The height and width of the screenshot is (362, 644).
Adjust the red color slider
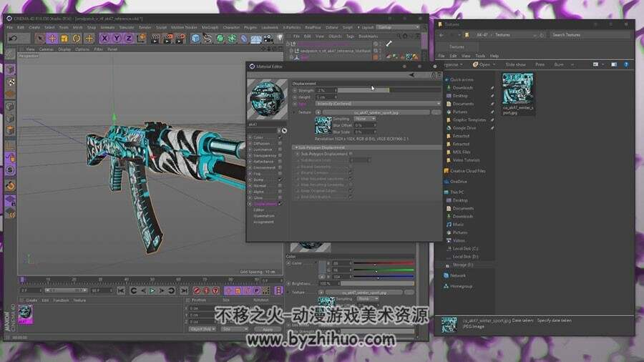click(x=384, y=263)
